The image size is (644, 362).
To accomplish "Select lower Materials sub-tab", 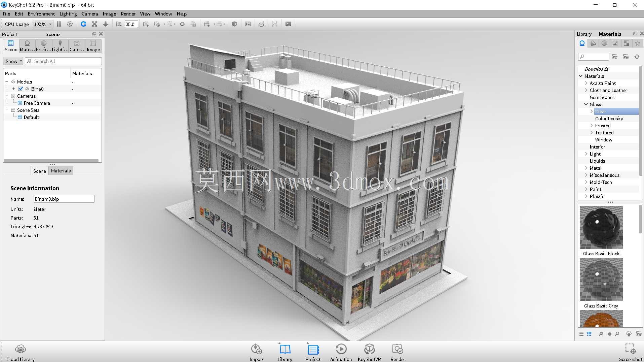I will 61,171.
